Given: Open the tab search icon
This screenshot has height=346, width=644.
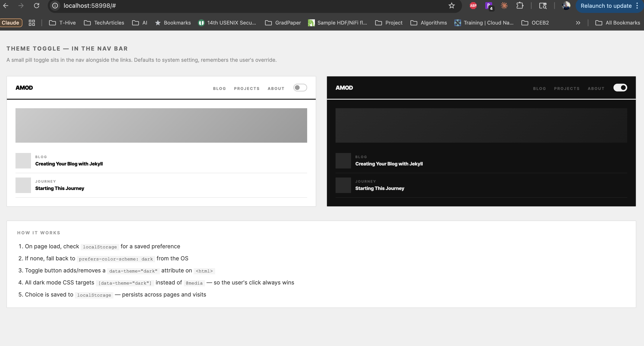Looking at the screenshot, I should tap(543, 6).
